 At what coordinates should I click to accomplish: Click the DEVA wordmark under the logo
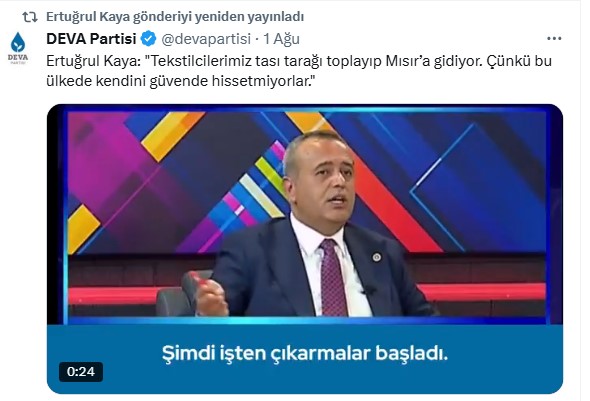coord(18,58)
